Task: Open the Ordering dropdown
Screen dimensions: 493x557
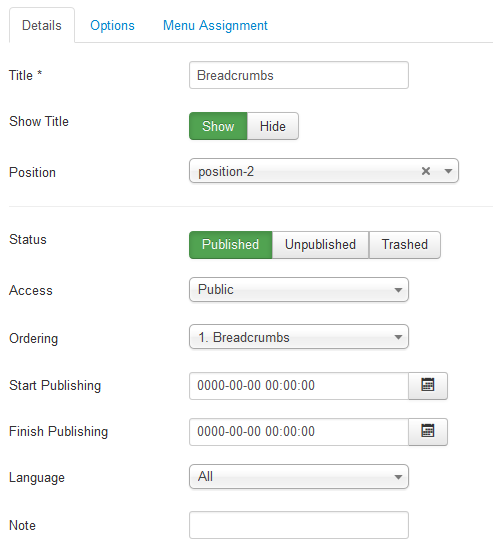Action: (x=299, y=337)
